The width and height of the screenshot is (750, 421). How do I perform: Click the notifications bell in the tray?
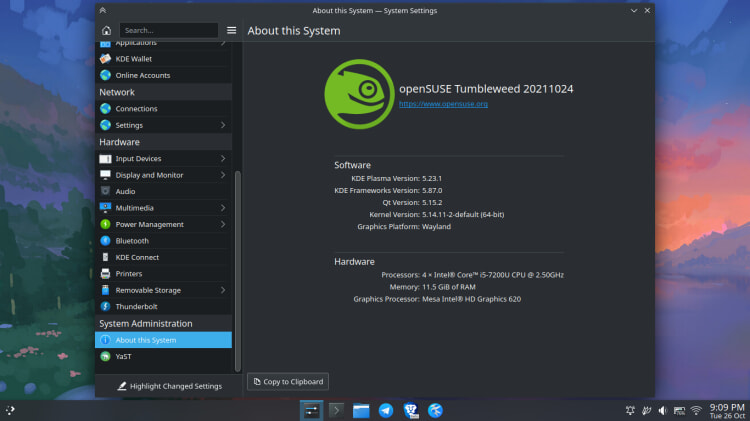(x=630, y=410)
